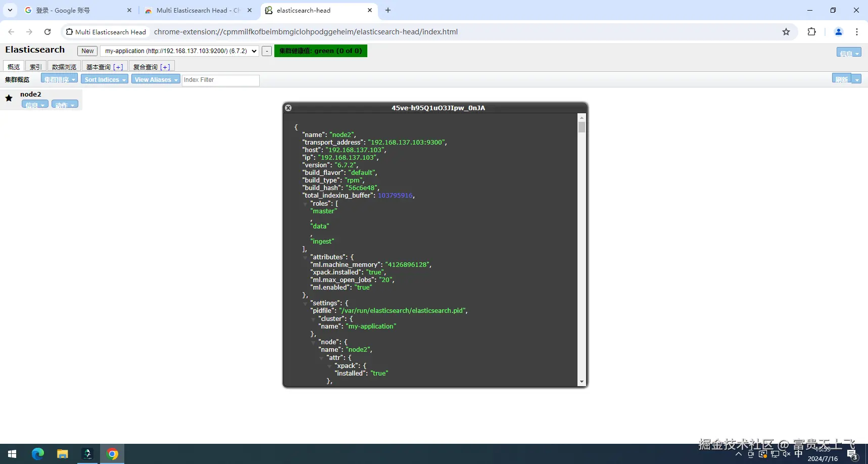Launch Microsoft Edge from the taskbar
Screen dimensions: 868x464
[x=38, y=454]
